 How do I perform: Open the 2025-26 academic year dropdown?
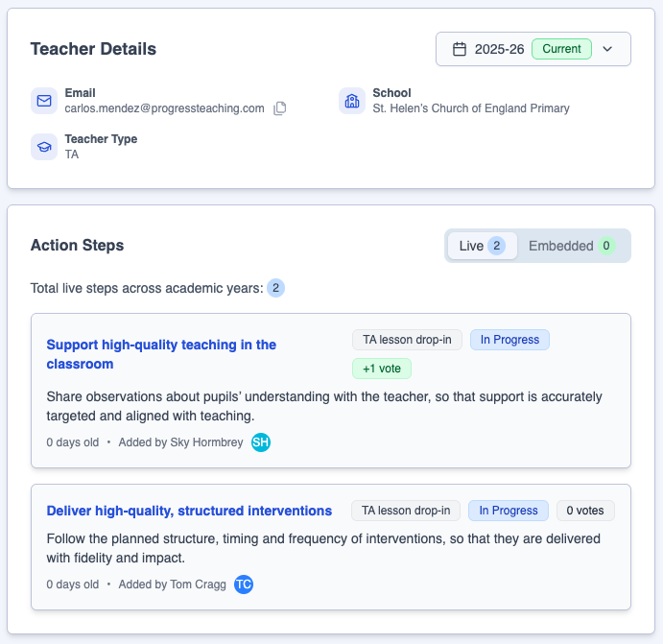pos(499,49)
